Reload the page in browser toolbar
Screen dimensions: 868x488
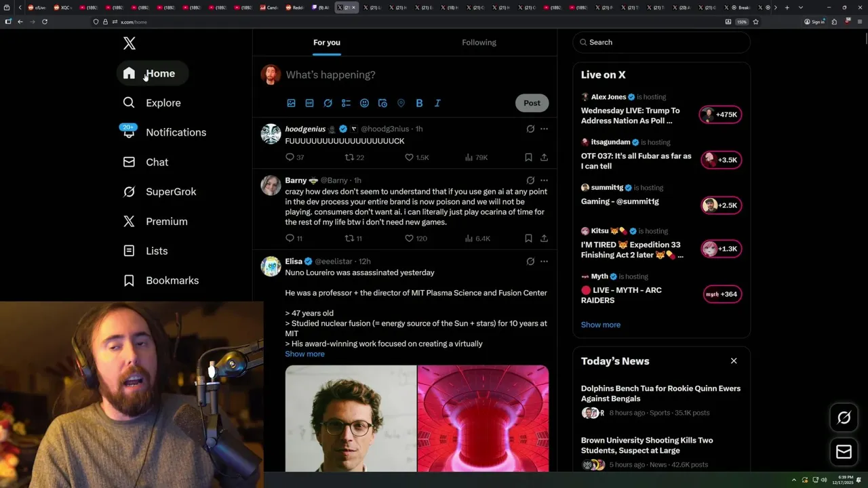click(45, 22)
